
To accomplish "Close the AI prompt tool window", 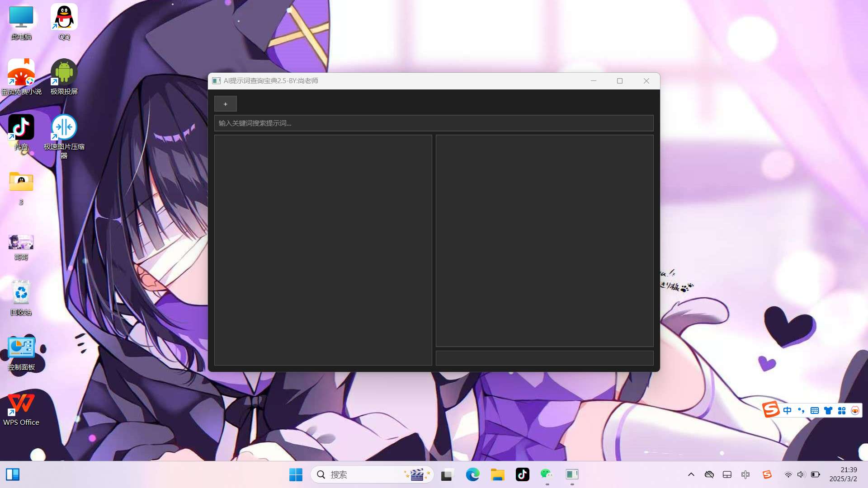I will pyautogui.click(x=646, y=81).
